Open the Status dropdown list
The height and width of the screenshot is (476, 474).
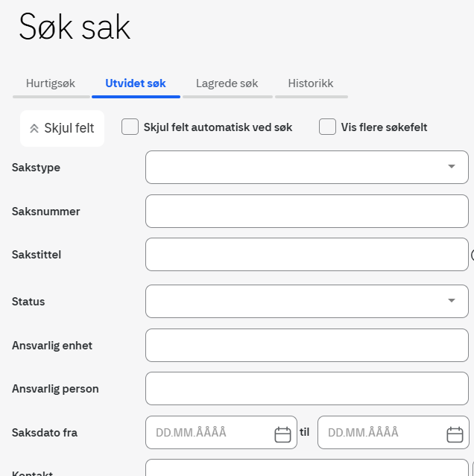pyautogui.click(x=451, y=301)
